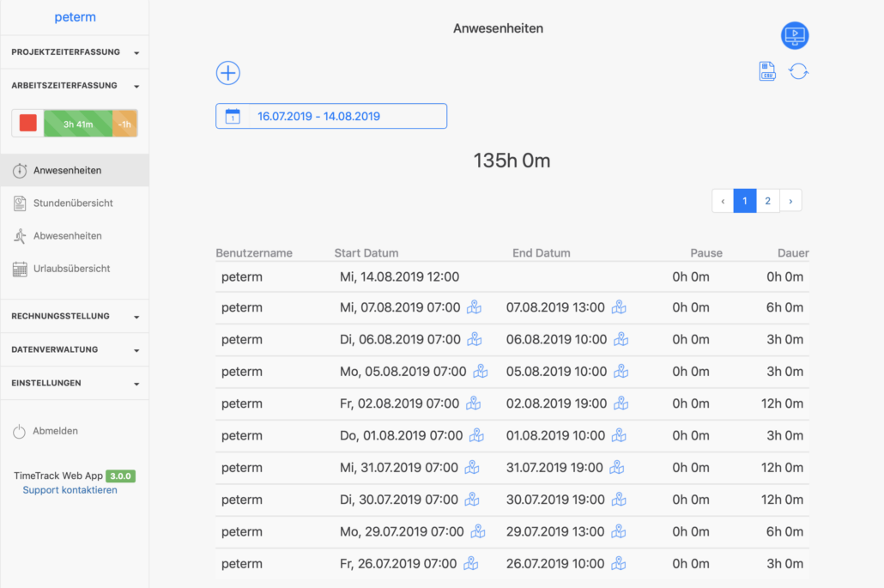Open map location for end 26.07.2019 10:00

[x=619, y=564]
